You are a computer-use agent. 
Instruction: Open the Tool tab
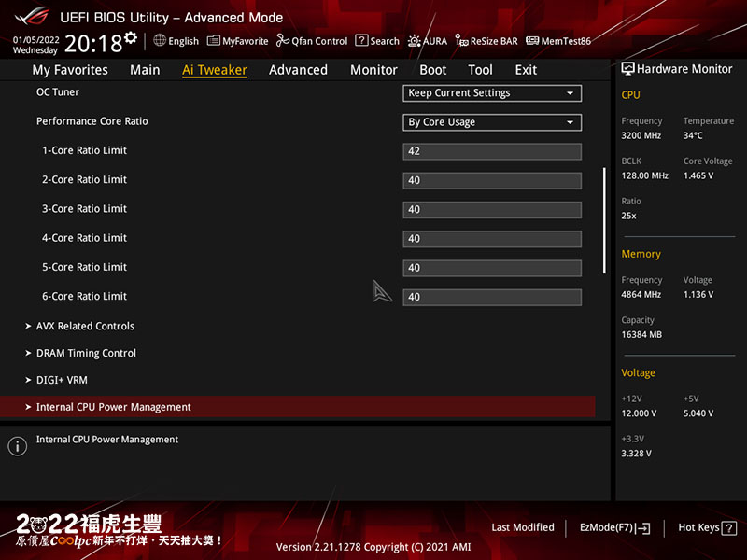480,70
